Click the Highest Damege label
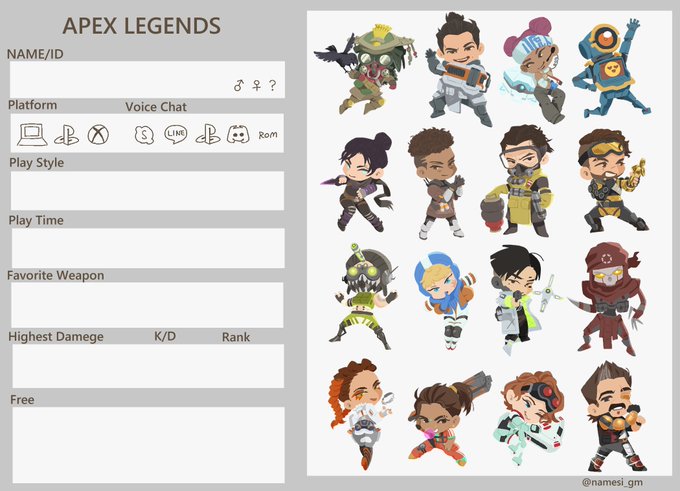The height and width of the screenshot is (491, 680). coord(56,337)
